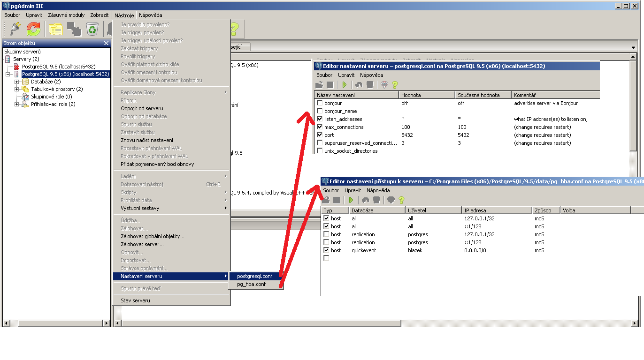The image size is (644, 360).
Task: Select Skupinové role (0) tree item
Action: pos(51,97)
